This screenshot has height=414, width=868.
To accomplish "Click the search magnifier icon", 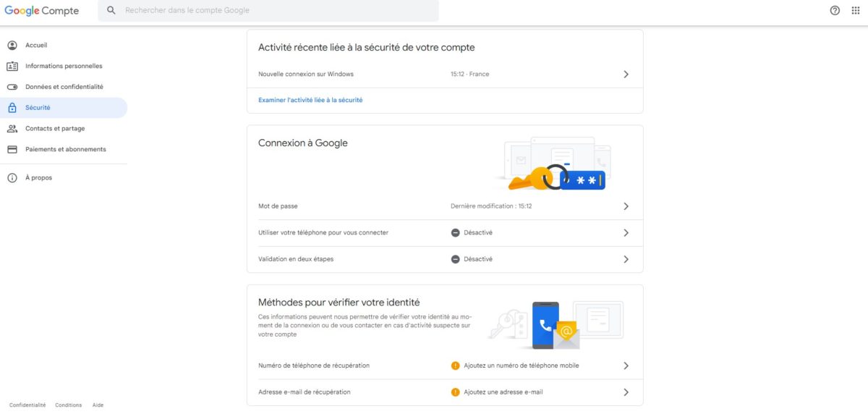I will coord(111,11).
